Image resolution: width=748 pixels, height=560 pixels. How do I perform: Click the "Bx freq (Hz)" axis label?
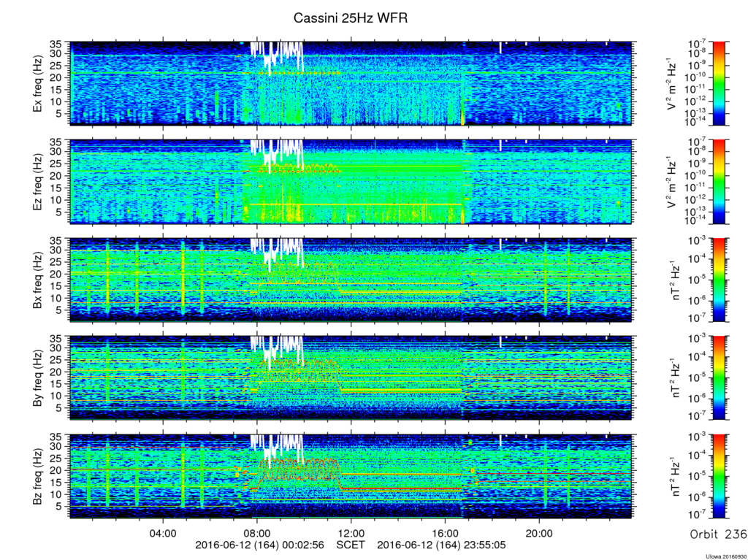tap(37, 280)
